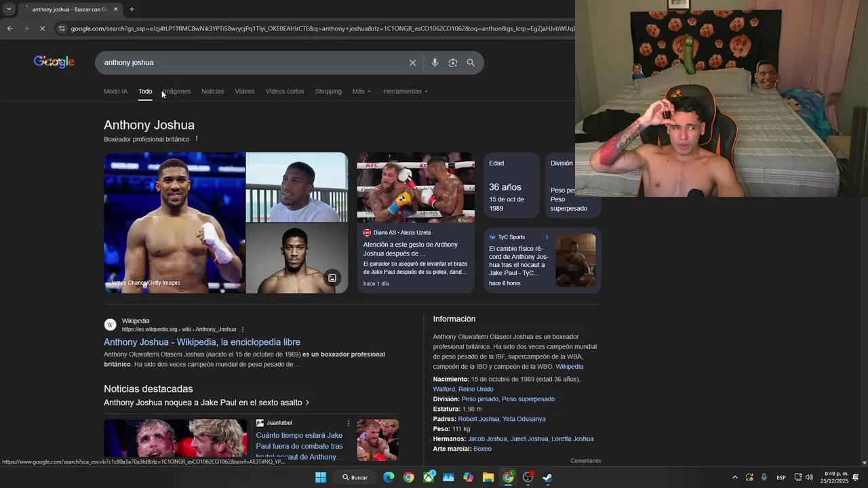868x488 pixels.
Task: Switch to Modo IA tab
Action: [115, 91]
